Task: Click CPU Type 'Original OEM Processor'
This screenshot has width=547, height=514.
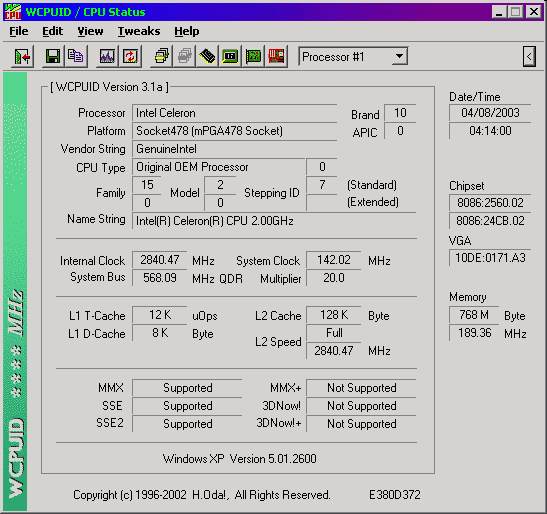Action: tap(218, 167)
